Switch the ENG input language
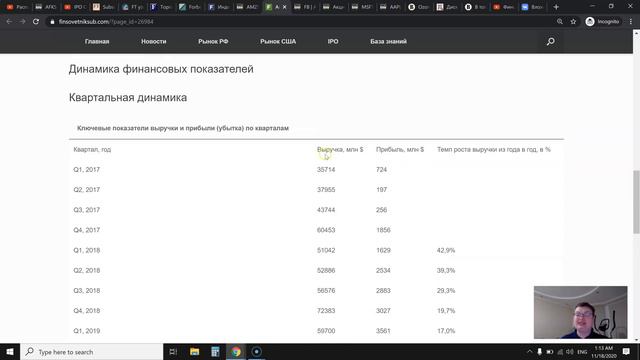Image resolution: width=640 pixels, height=360 pixels. [582, 351]
